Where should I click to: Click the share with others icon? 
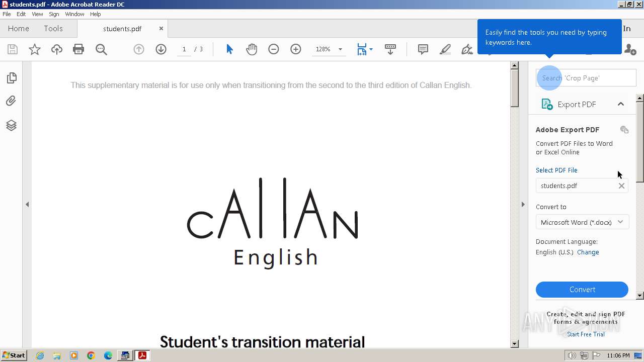(x=630, y=49)
